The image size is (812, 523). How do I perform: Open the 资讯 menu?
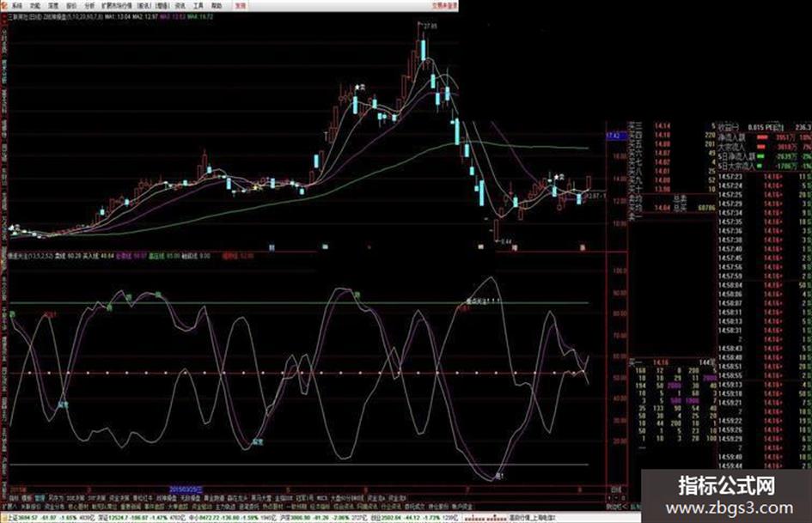pos(180,6)
